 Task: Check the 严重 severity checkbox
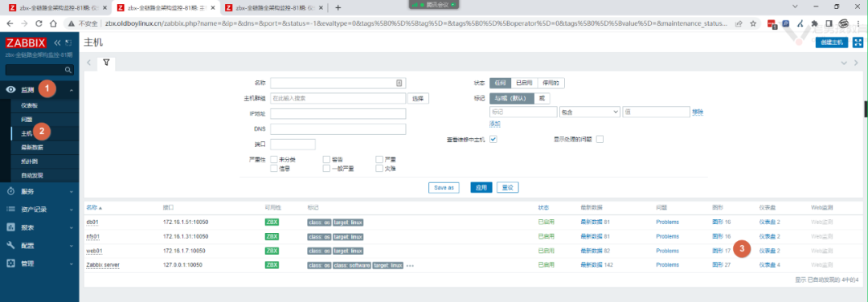379,159
